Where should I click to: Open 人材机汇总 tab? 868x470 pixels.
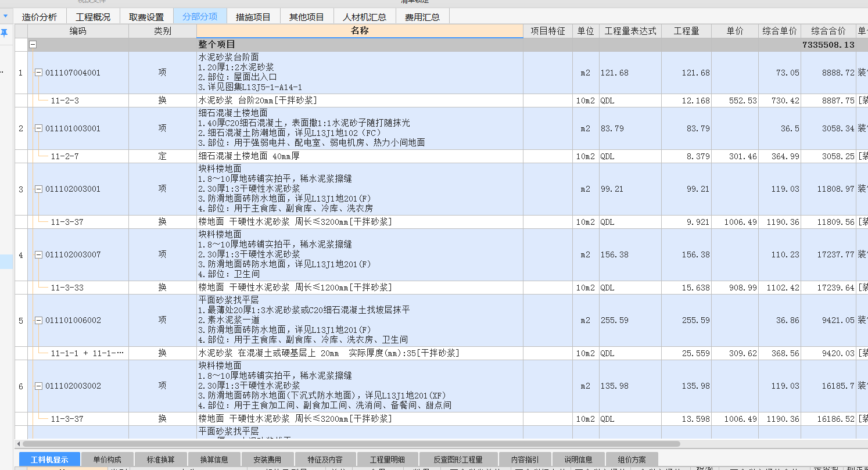tap(365, 17)
